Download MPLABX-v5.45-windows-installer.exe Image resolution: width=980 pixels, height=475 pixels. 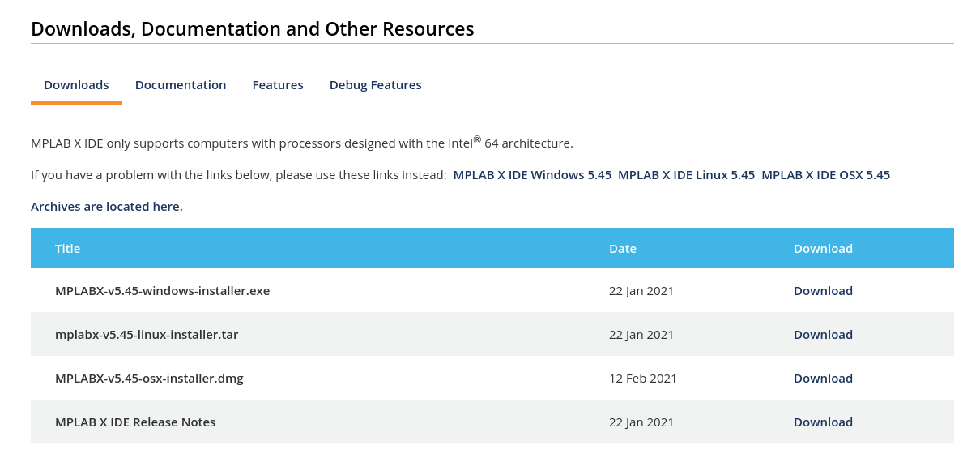(823, 290)
